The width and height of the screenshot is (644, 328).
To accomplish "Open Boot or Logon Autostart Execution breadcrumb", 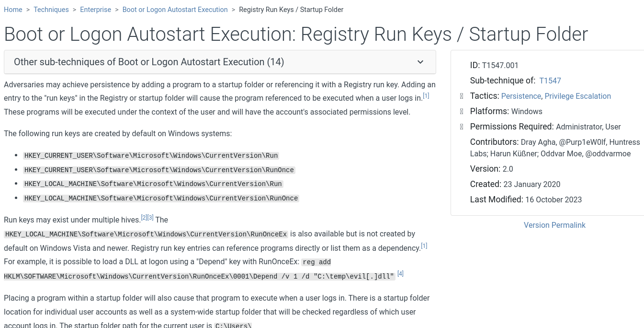I will (x=175, y=10).
